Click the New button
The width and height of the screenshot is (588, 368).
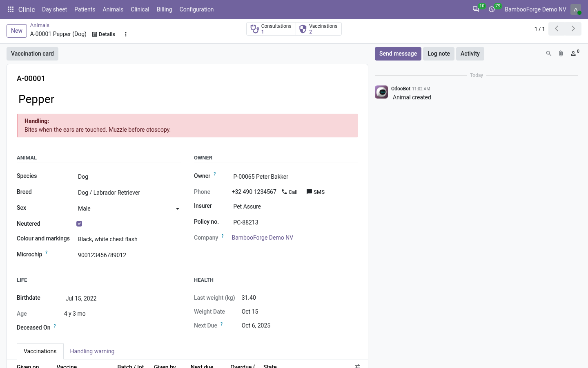click(17, 31)
